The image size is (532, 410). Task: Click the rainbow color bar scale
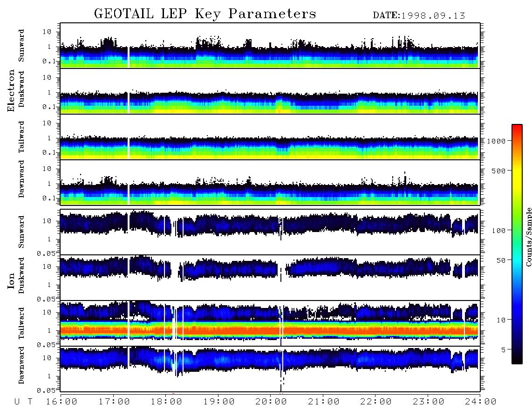click(517, 244)
